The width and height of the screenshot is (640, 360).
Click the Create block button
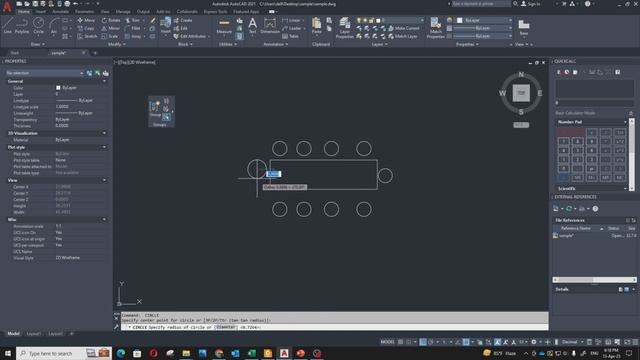point(183,20)
